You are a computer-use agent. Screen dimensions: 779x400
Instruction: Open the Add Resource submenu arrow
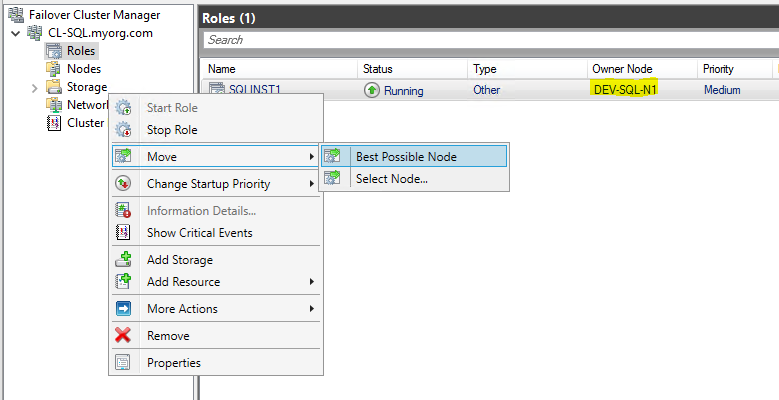pos(312,282)
